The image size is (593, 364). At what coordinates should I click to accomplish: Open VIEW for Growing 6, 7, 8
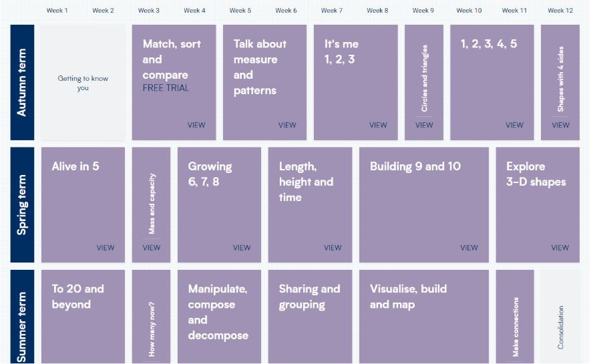[242, 248]
